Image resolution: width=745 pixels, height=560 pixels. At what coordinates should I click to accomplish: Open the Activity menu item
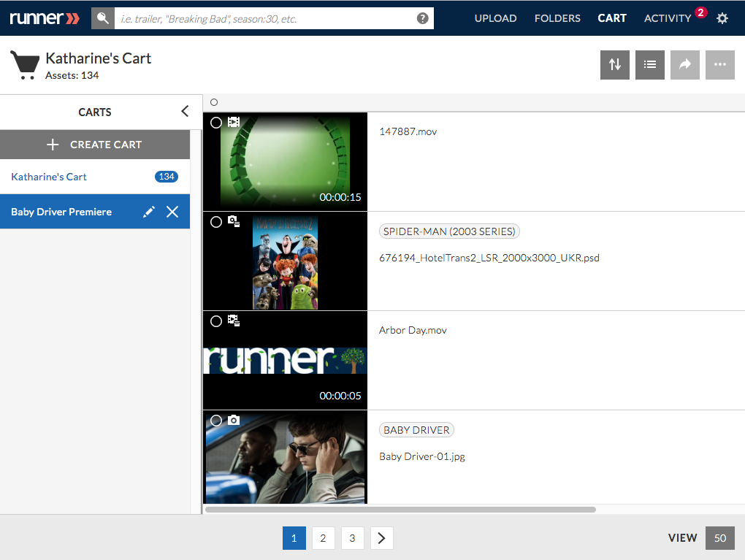point(668,18)
